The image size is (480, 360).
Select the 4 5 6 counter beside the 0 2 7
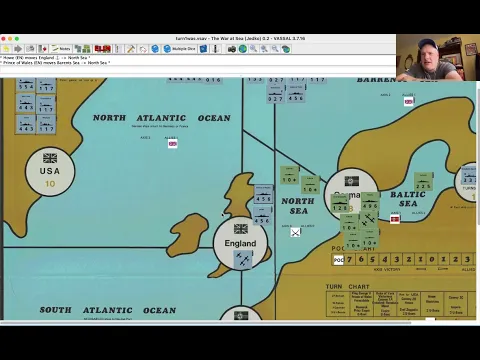point(296,94)
